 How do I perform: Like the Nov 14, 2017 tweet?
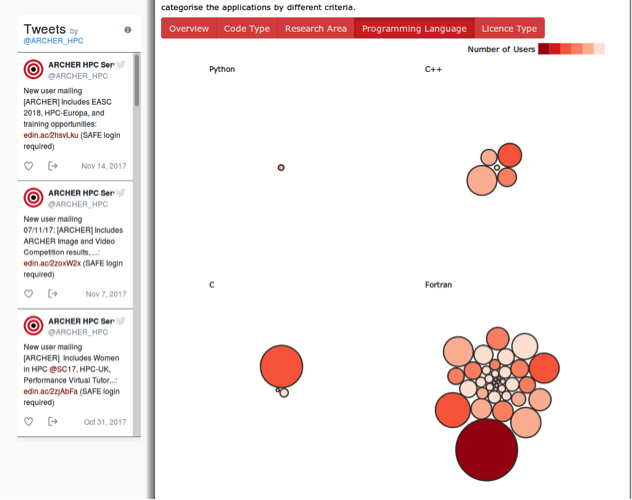[29, 166]
